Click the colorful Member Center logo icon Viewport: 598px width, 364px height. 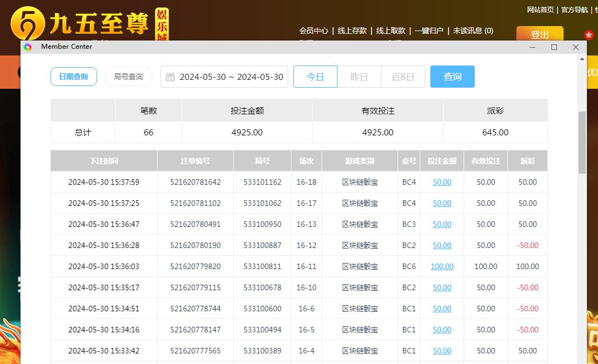[x=28, y=47]
